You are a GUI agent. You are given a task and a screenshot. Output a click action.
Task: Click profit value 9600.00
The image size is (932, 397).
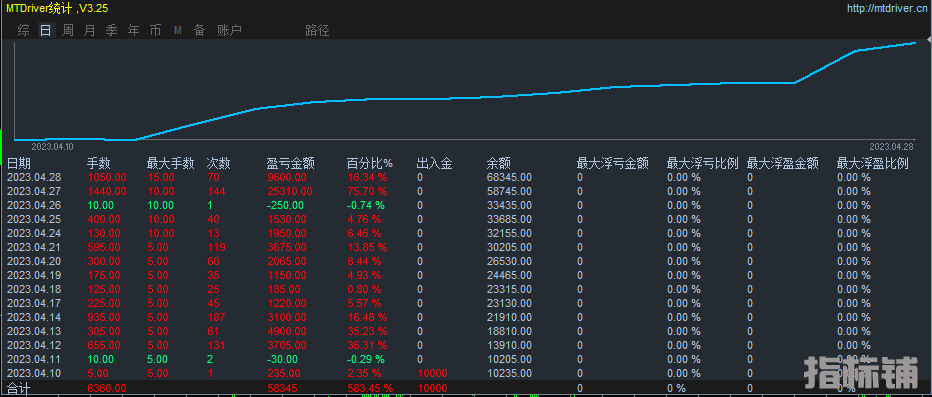[286, 177]
